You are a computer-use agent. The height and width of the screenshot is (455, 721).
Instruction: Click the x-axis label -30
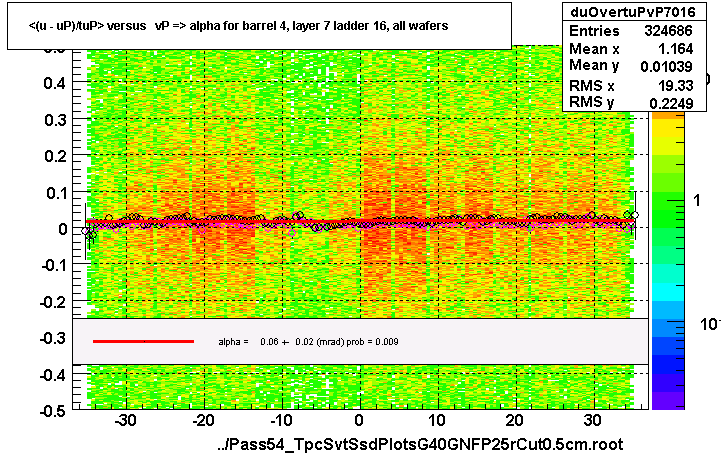(x=125, y=420)
